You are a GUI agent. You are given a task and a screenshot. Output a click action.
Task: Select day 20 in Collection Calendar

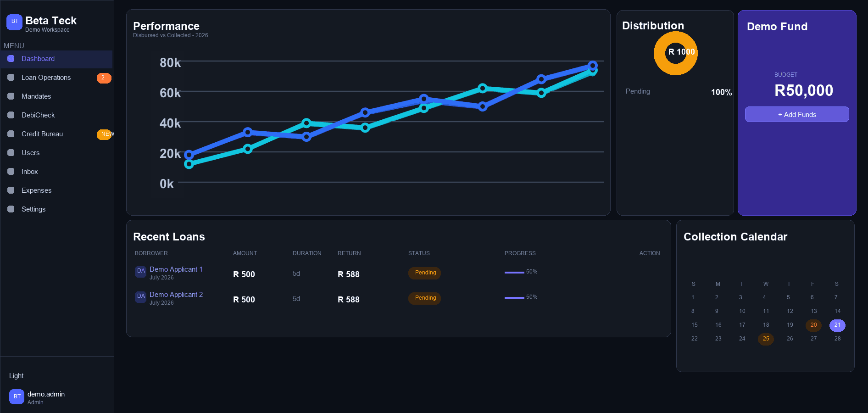(x=813, y=325)
